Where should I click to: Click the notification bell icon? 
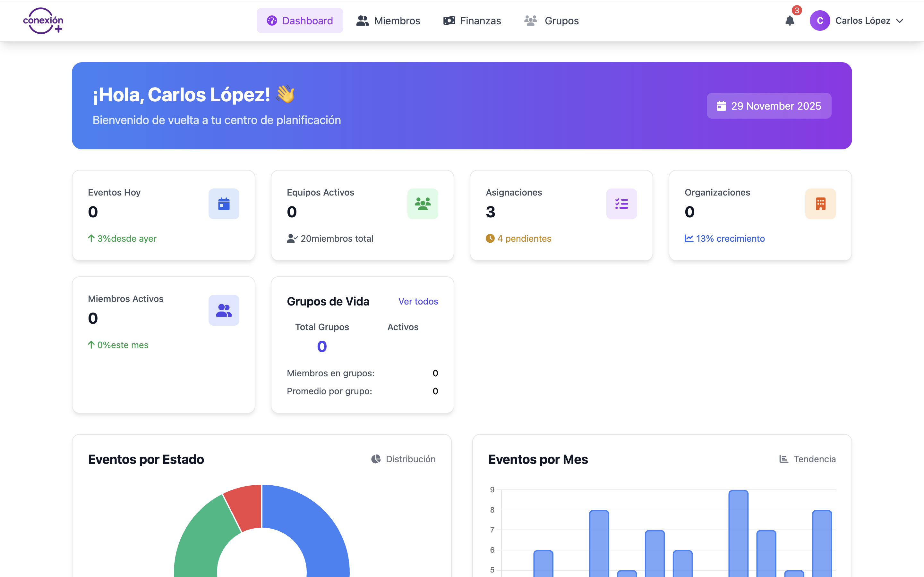pos(790,21)
